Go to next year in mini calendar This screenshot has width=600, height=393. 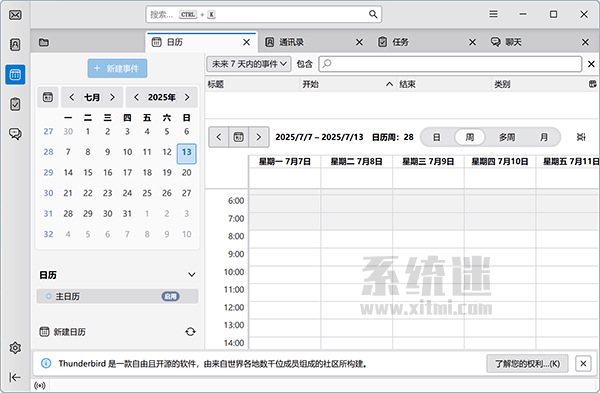(x=187, y=97)
